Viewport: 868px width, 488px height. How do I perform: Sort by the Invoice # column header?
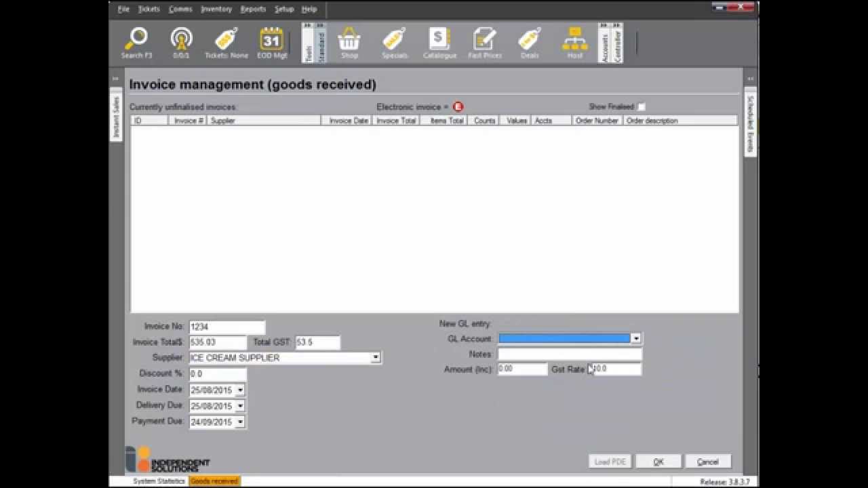click(x=188, y=121)
